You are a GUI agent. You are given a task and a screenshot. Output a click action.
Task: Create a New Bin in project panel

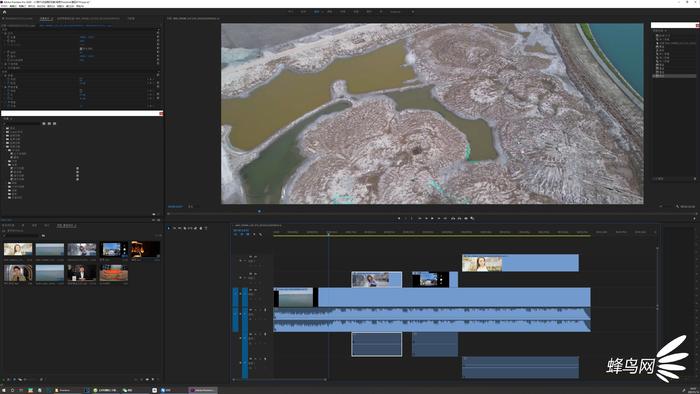(147, 379)
